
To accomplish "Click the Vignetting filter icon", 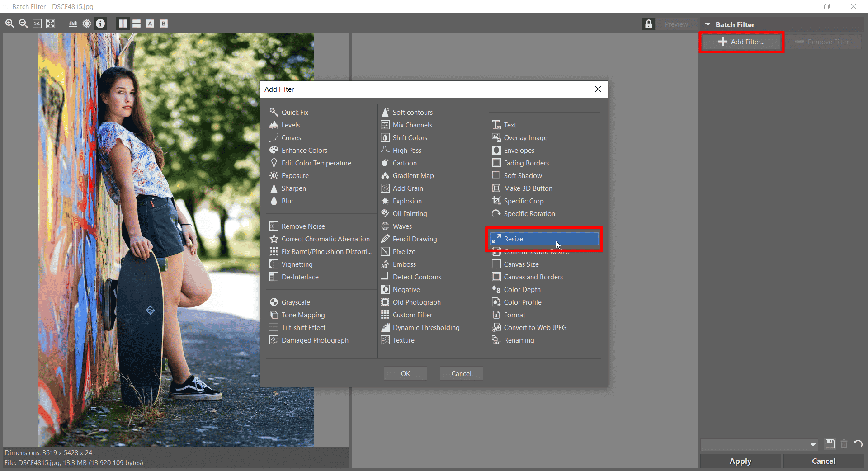I will tap(274, 264).
